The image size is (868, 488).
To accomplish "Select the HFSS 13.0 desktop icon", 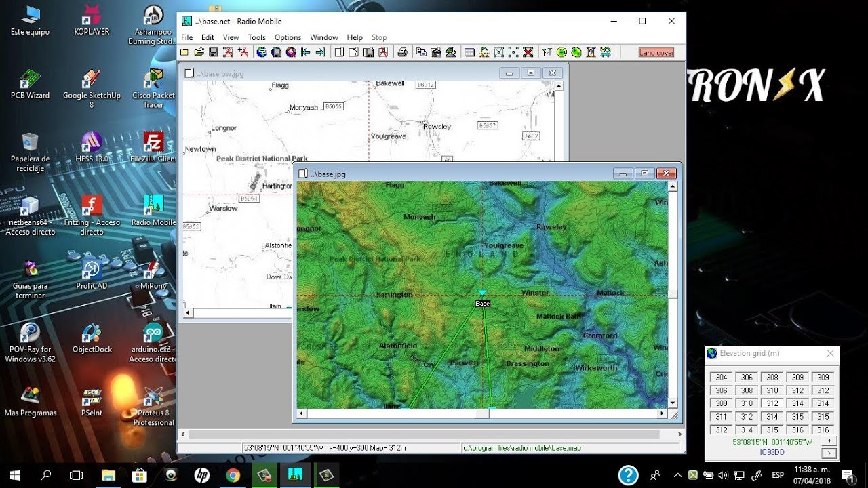I will [92, 147].
